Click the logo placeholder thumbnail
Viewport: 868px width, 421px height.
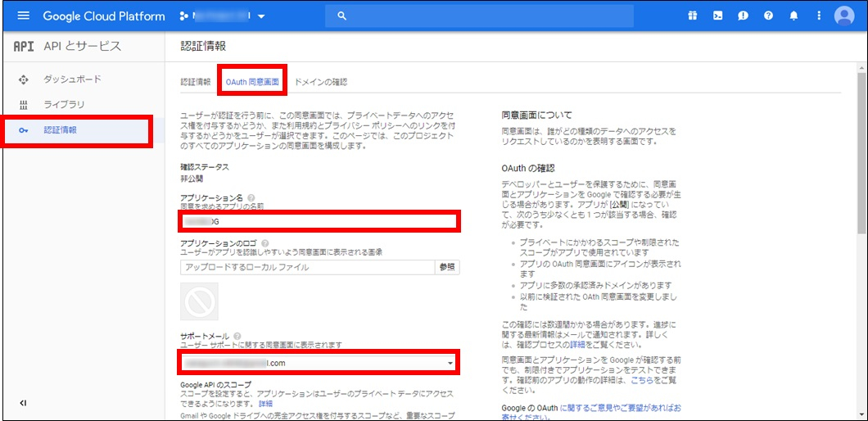tap(199, 301)
